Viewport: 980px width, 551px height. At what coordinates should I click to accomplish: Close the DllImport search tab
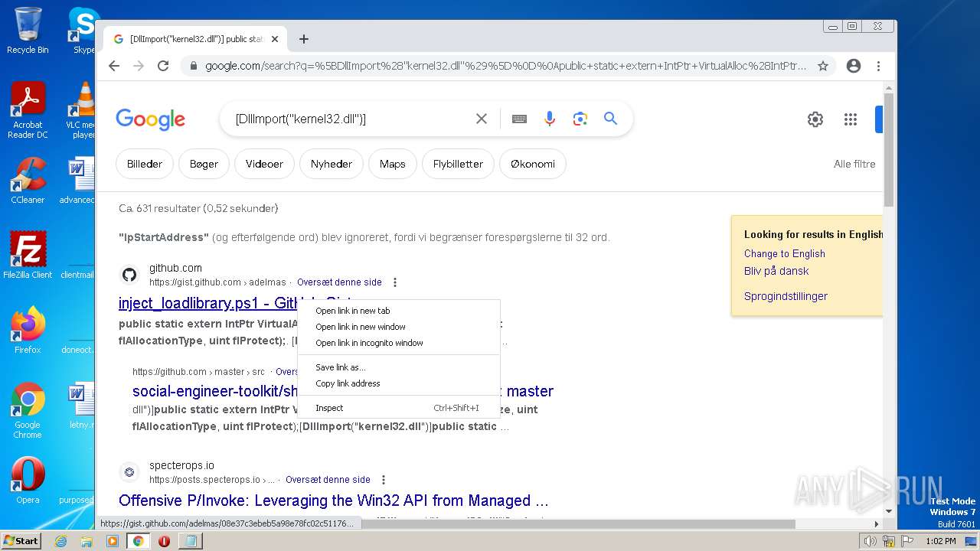point(275,39)
